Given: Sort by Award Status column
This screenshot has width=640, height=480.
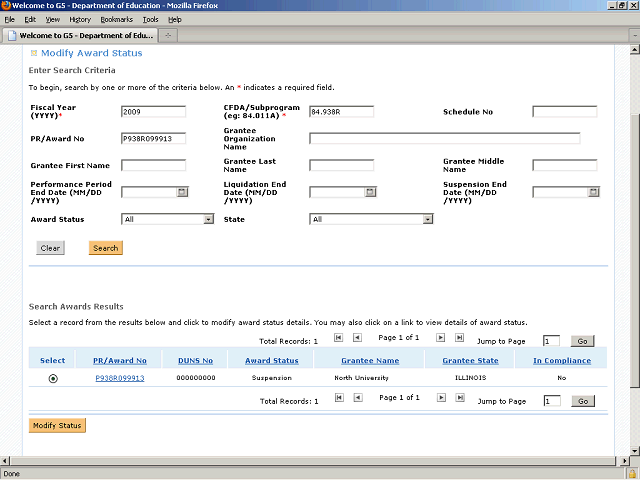Looking at the screenshot, I should point(271,361).
